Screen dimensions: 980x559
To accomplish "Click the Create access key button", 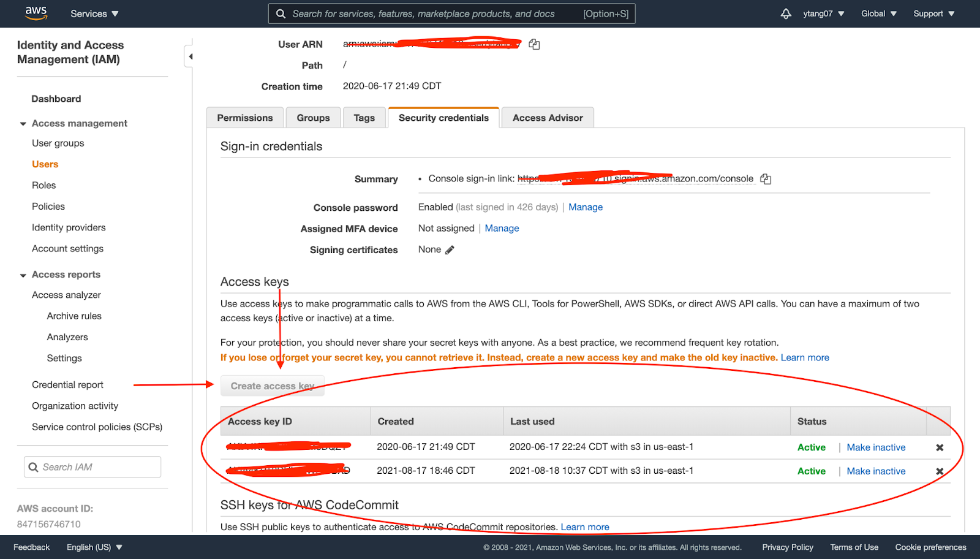I will (x=273, y=386).
